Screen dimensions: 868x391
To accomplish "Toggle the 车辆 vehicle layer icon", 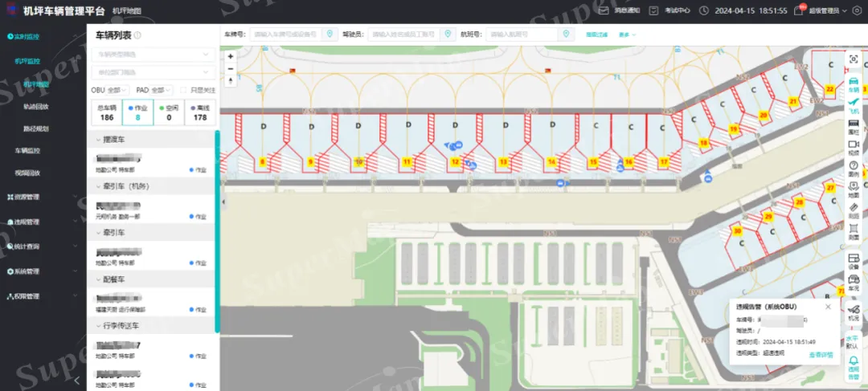I will 854,83.
